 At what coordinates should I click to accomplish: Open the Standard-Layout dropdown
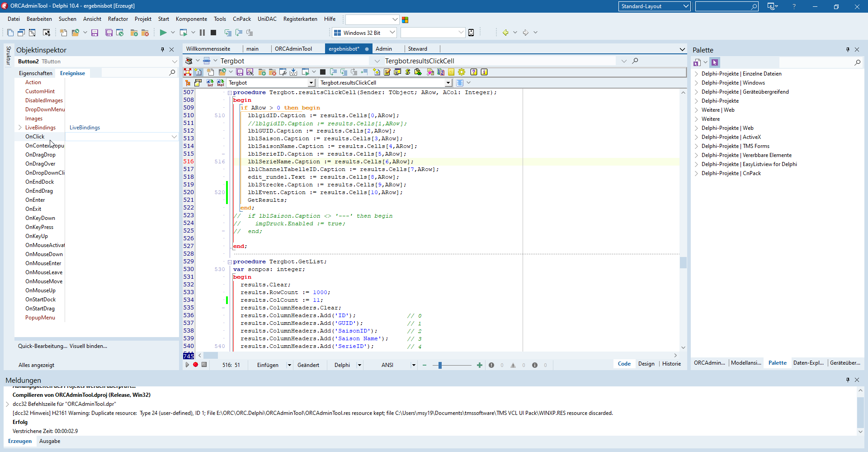pos(685,6)
